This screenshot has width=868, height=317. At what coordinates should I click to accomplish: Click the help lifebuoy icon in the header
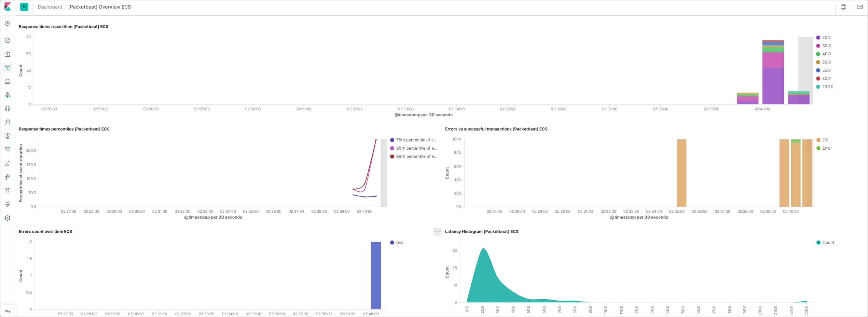pos(843,7)
